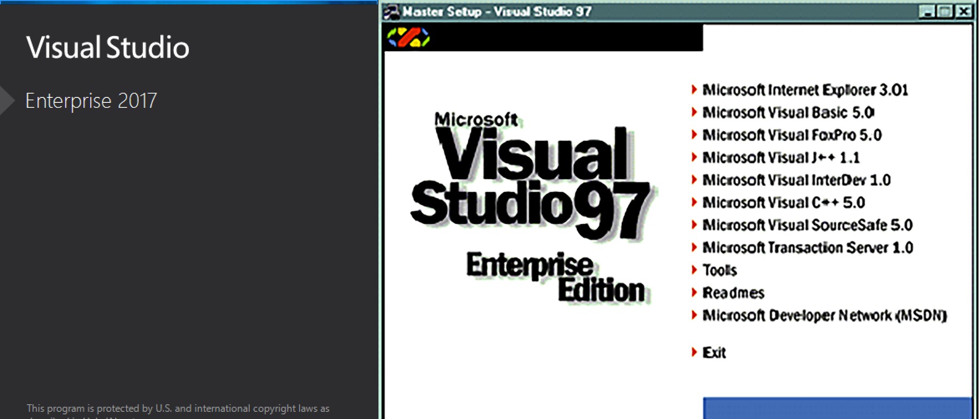
Task: Close the Master Setup window
Action: coord(964,11)
